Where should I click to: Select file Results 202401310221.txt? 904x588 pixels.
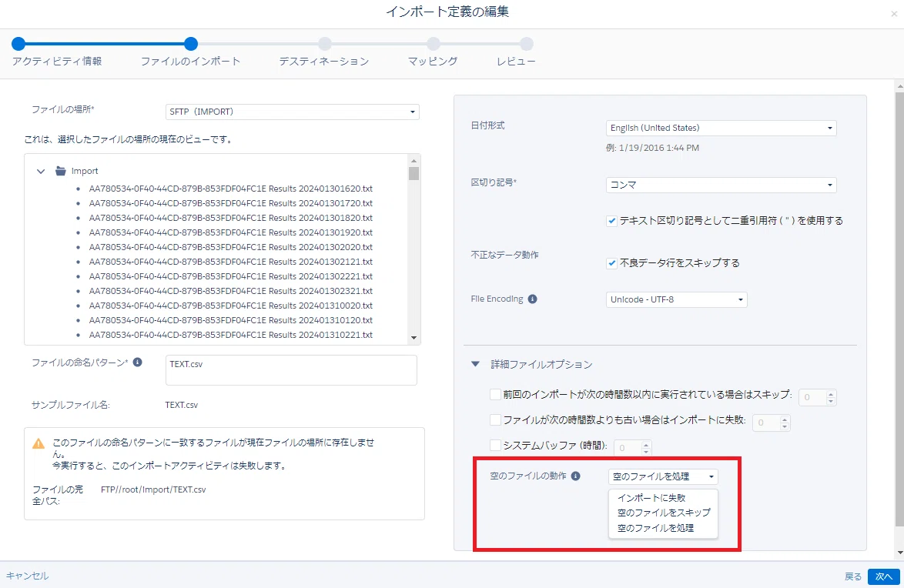(x=230, y=334)
